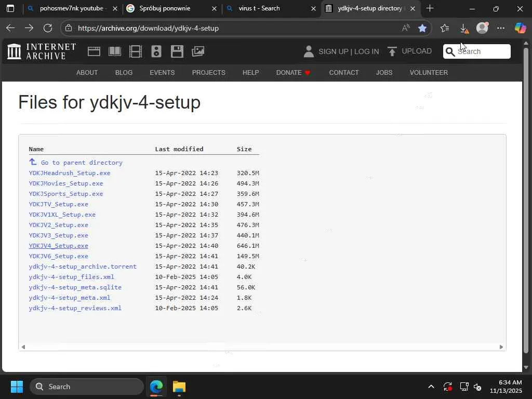
Task: Click the Windows taskbar Search box
Action: (x=87, y=387)
